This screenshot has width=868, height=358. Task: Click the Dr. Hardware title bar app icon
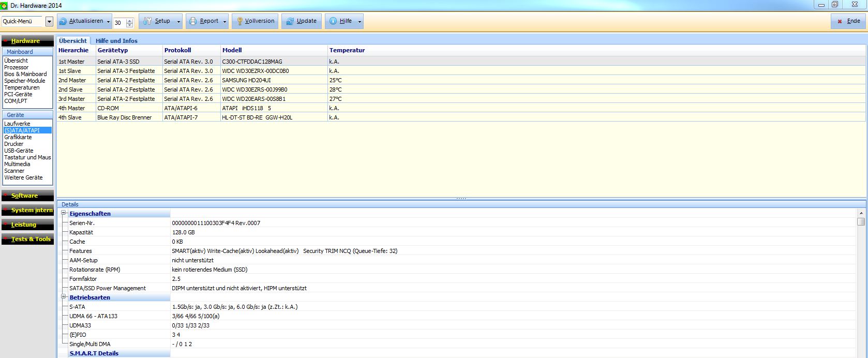click(4, 5)
